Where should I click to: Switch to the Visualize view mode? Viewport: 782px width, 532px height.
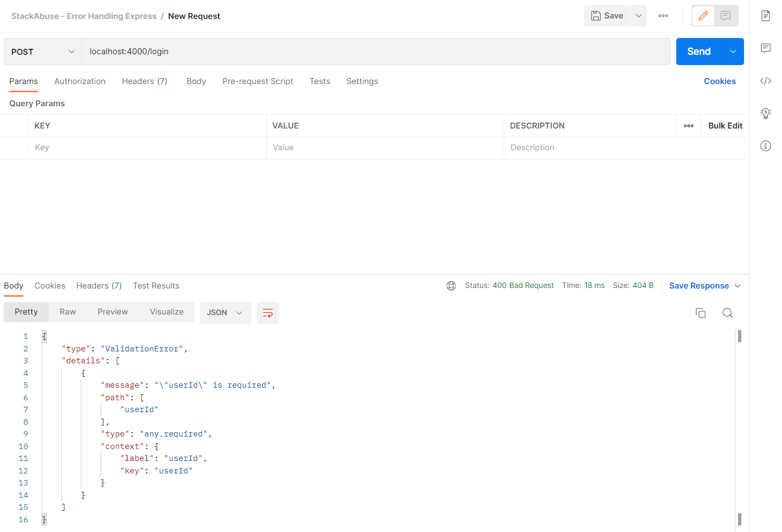coord(167,312)
